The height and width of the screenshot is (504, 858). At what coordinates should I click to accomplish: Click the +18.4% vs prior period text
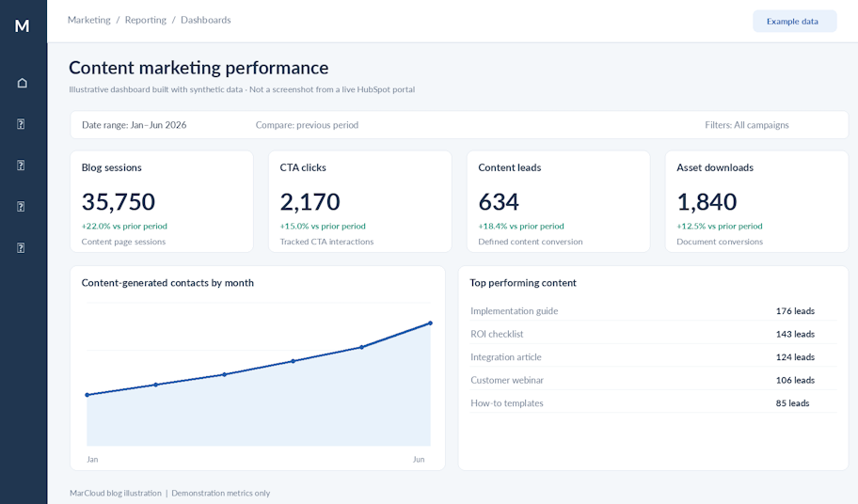coord(521,226)
